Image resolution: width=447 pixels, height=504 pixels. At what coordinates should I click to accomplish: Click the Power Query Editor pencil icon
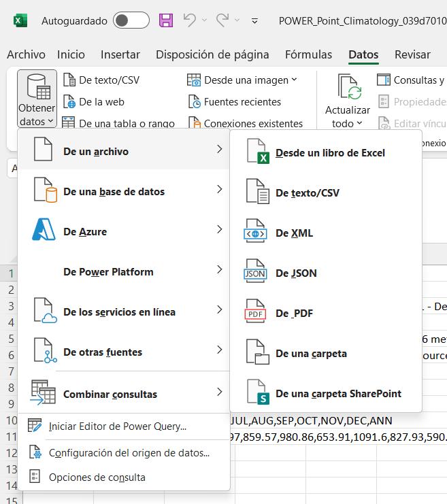35,425
